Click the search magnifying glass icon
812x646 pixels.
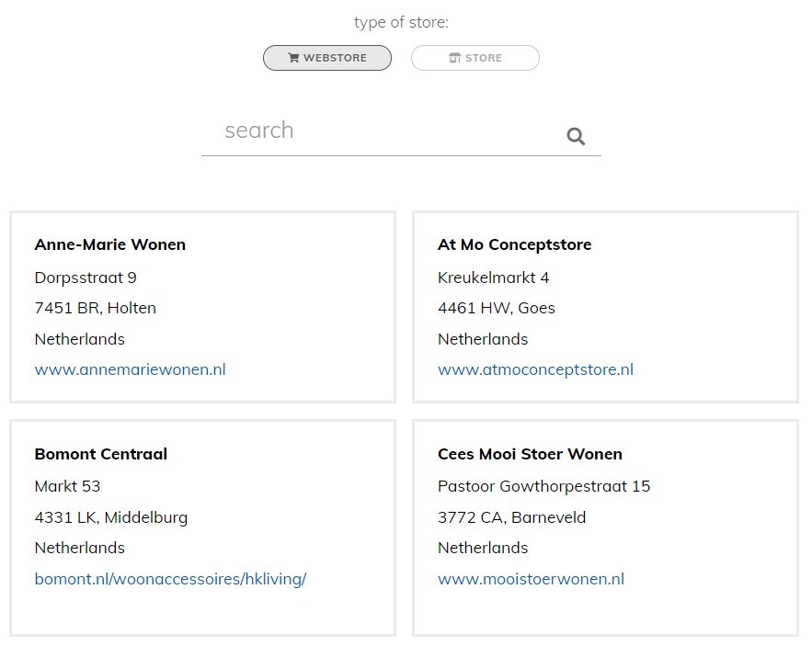click(x=576, y=137)
